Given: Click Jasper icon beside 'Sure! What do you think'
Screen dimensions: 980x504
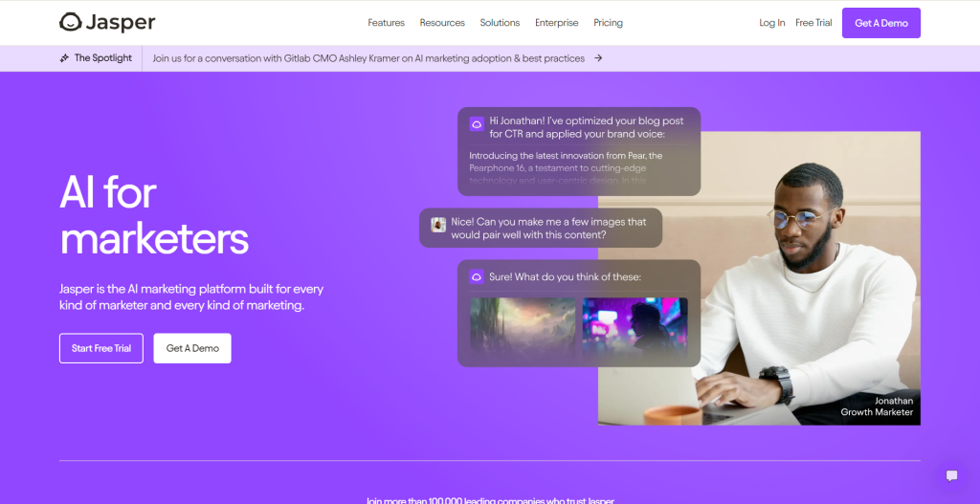Looking at the screenshot, I should point(476,277).
